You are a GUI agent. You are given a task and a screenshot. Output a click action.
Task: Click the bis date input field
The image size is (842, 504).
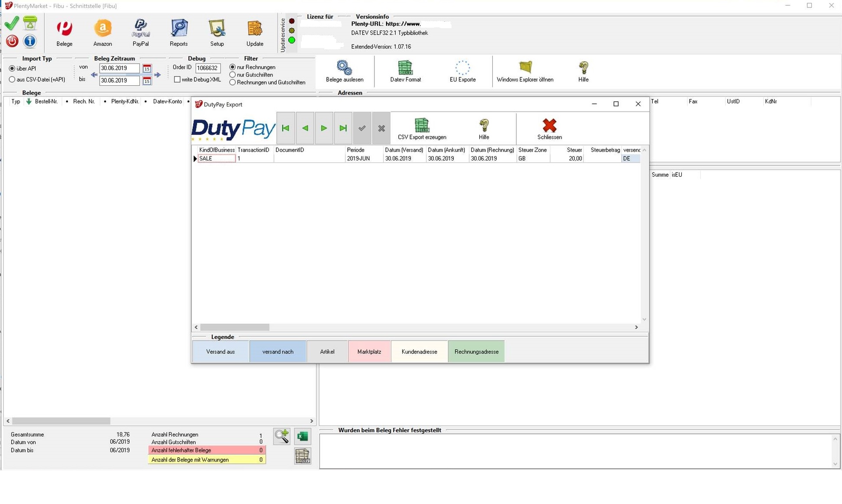[x=119, y=80]
